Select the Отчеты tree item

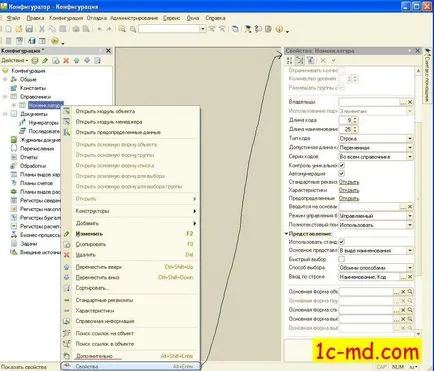pyautogui.click(x=29, y=157)
